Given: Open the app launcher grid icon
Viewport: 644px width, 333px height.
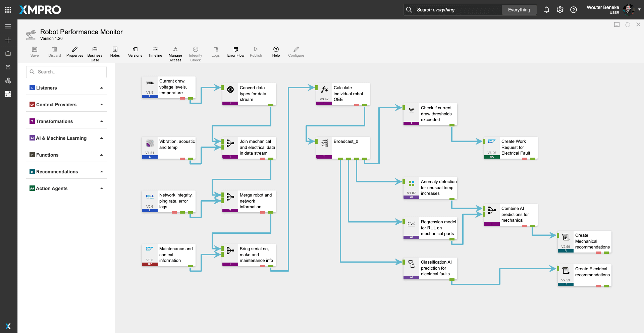Looking at the screenshot, I should coord(8,10).
